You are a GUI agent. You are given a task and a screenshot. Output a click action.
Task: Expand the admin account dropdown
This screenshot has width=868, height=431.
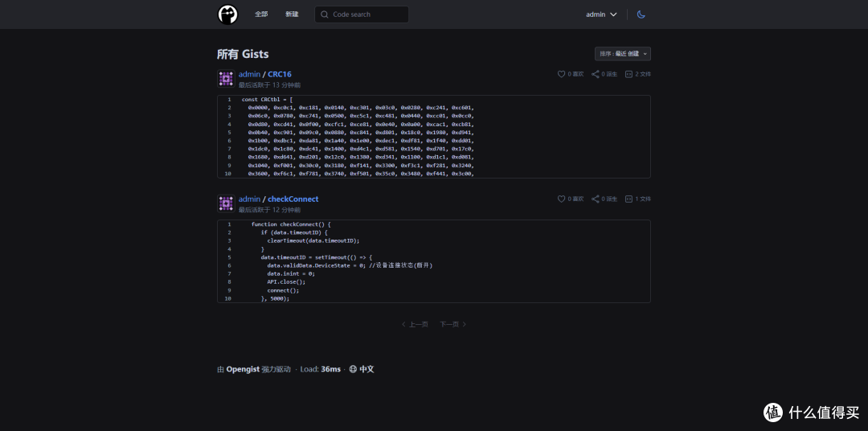pos(601,14)
